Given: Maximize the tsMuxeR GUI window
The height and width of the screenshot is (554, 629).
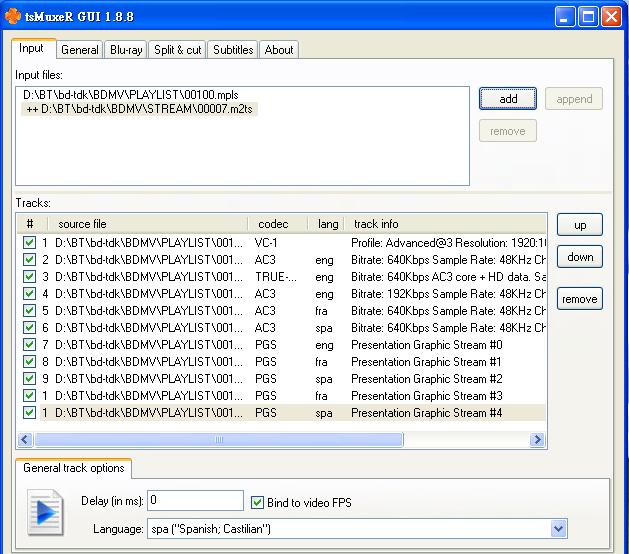Looking at the screenshot, I should tap(588, 17).
